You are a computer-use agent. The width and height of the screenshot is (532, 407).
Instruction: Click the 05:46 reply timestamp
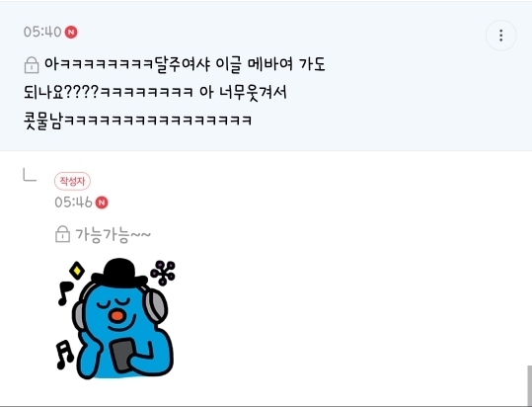pos(73,203)
